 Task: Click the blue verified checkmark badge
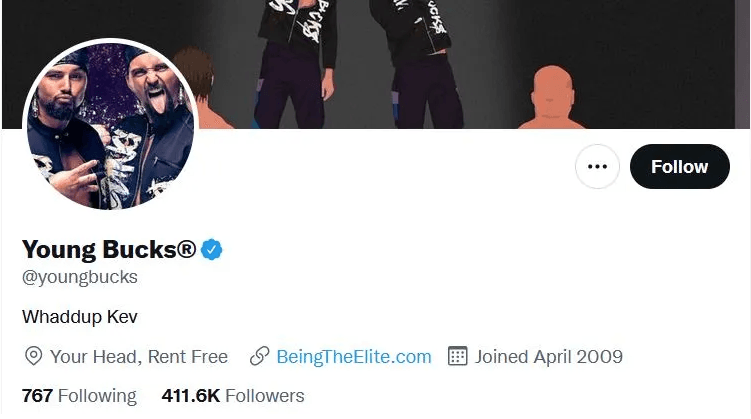[212, 249]
